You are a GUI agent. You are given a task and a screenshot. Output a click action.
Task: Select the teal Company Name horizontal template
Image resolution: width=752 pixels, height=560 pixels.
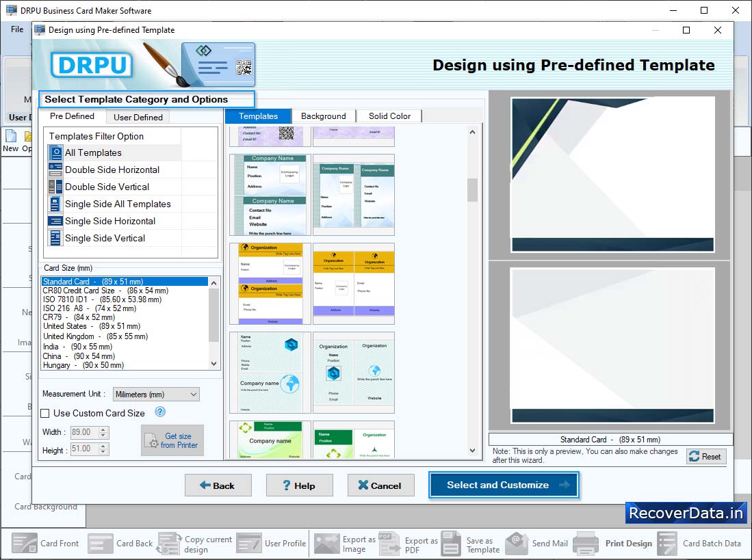pos(270,195)
